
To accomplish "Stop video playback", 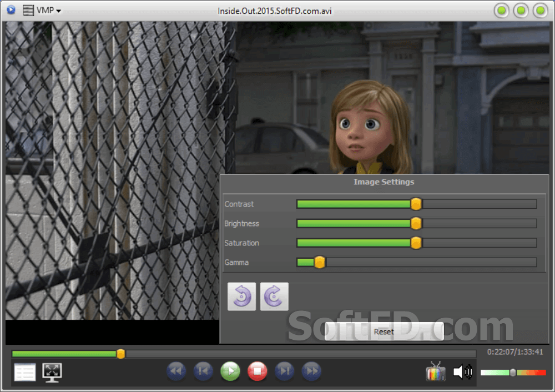I will (258, 371).
